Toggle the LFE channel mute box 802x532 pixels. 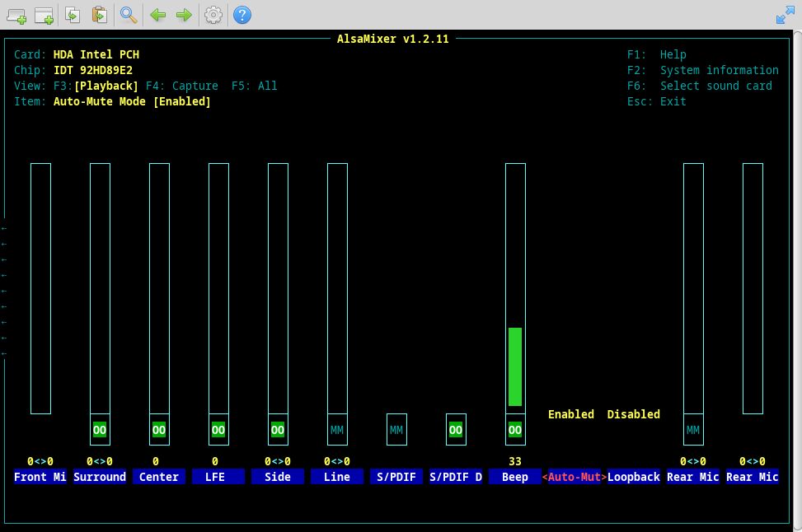(218, 430)
